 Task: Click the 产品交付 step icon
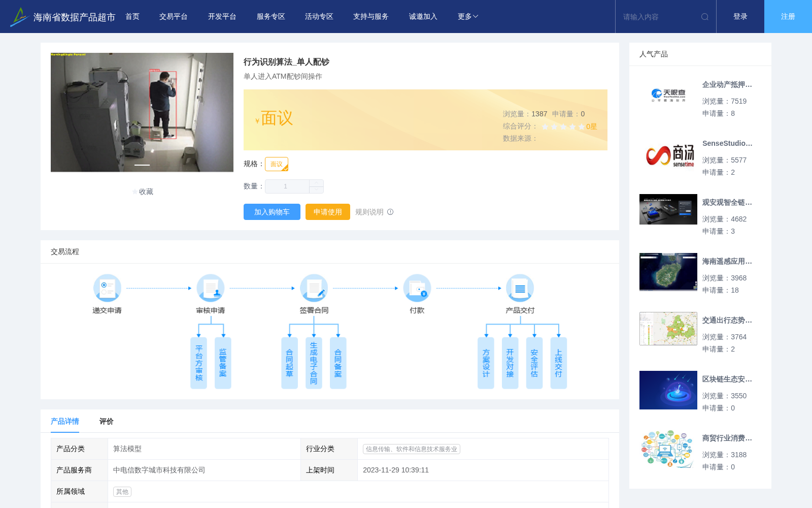520,288
